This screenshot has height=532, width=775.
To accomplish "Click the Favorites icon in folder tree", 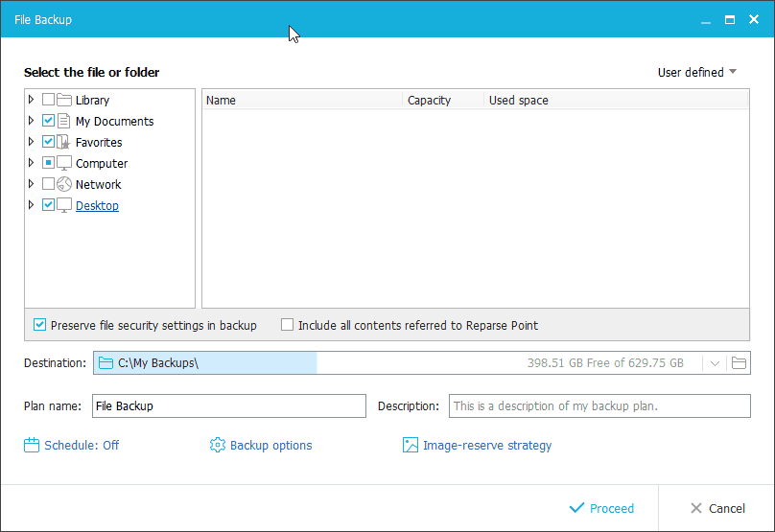I will [64, 142].
